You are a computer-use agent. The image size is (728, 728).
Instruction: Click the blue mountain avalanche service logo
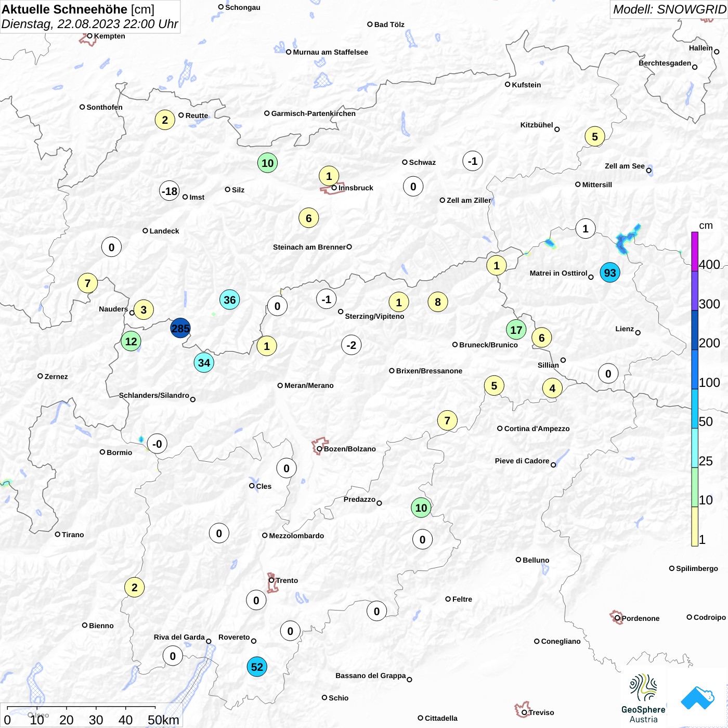(x=697, y=698)
